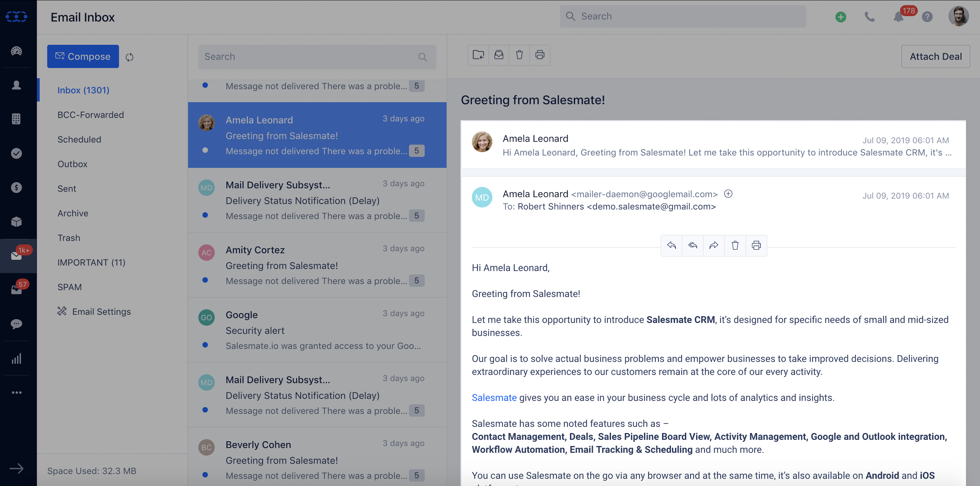The width and height of the screenshot is (980, 486).
Task: Expand the sidebar using the arrow icon
Action: click(16, 469)
